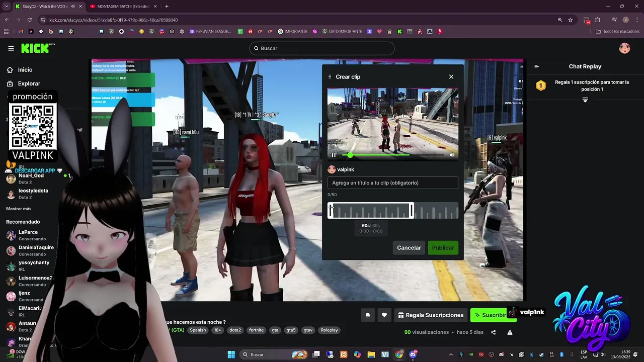Mute the clip preview volume icon

(x=452, y=155)
